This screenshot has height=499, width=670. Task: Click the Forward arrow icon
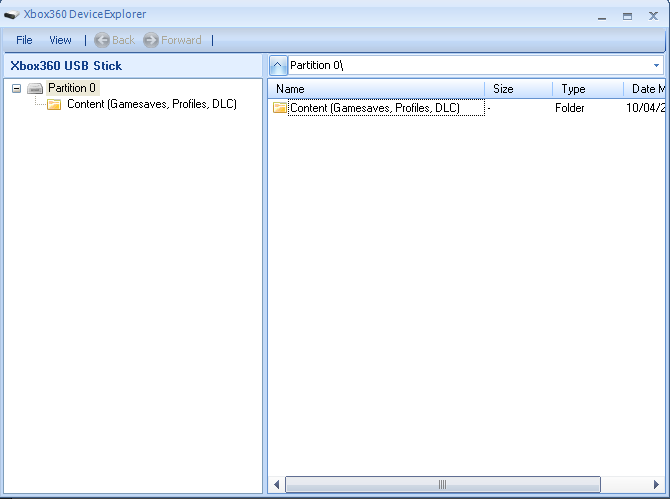pos(150,40)
